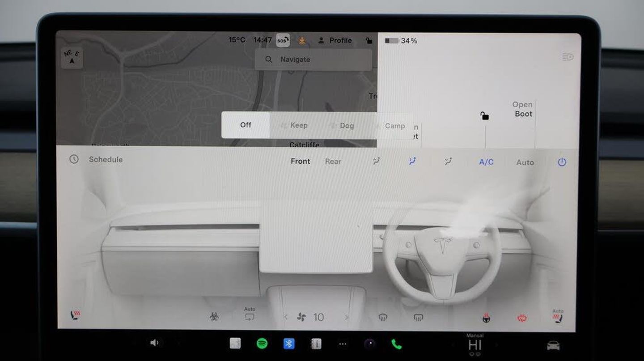The height and width of the screenshot is (361, 644).
Task: Open the climate Schedule settings
Action: coord(106,159)
